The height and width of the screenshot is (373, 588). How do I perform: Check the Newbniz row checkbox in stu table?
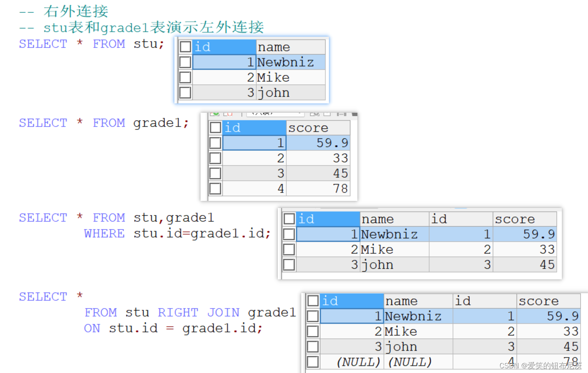(x=185, y=62)
